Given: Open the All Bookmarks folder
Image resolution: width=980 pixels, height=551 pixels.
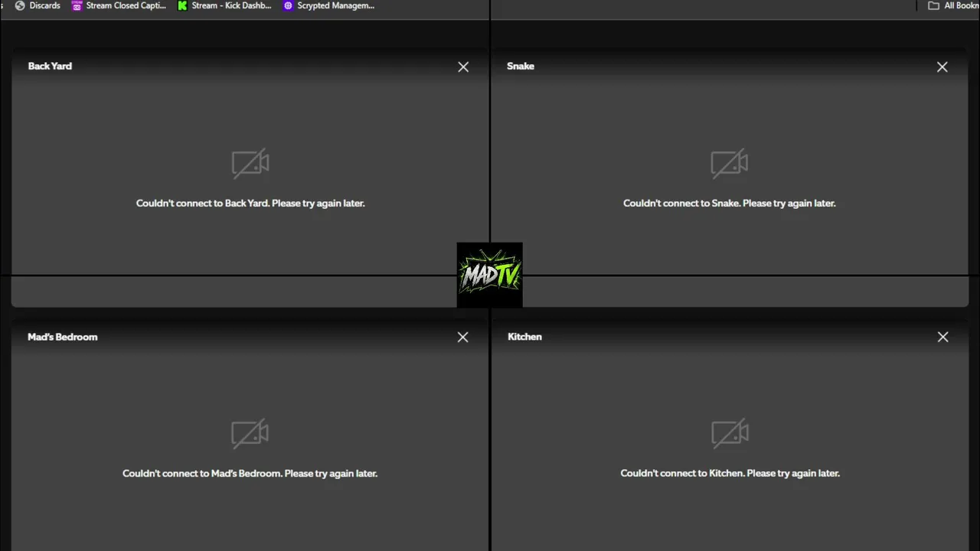Looking at the screenshot, I should coord(953,5).
